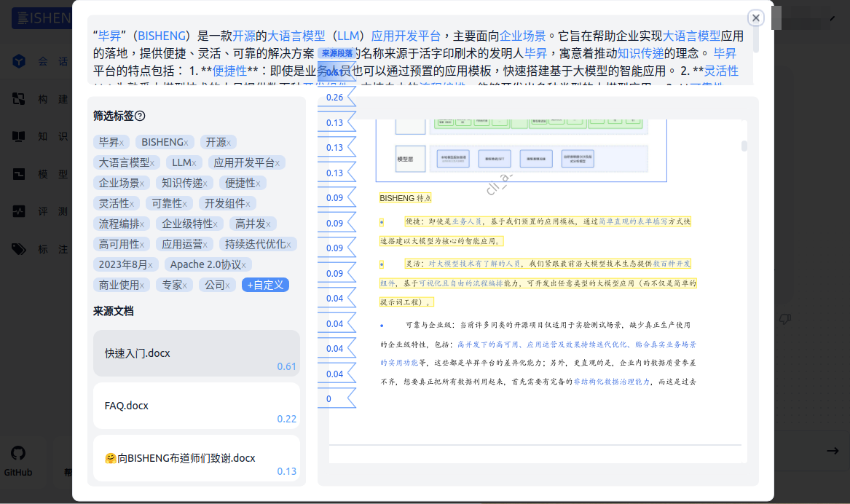
Task: Remove the 开发组件 tag
Action: (x=248, y=205)
